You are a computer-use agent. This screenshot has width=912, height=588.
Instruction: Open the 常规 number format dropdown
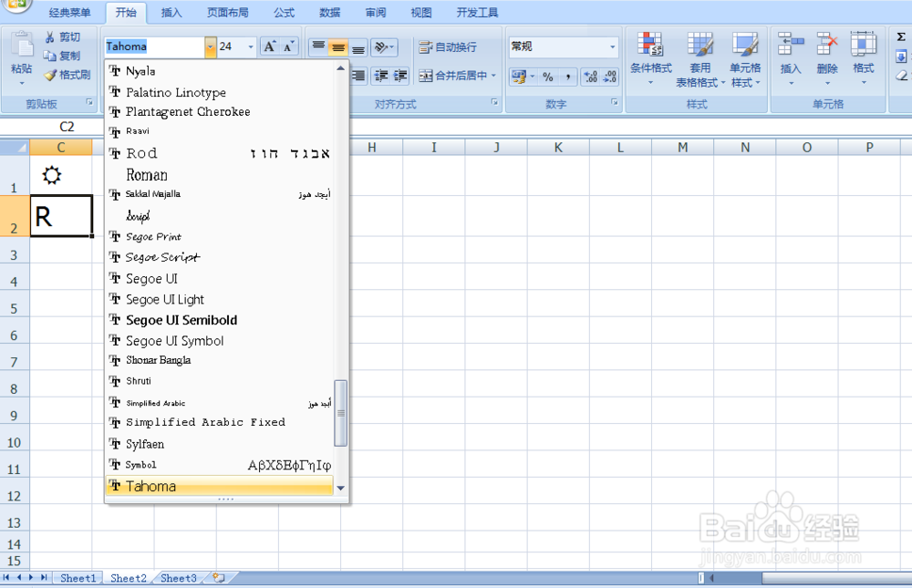(613, 46)
